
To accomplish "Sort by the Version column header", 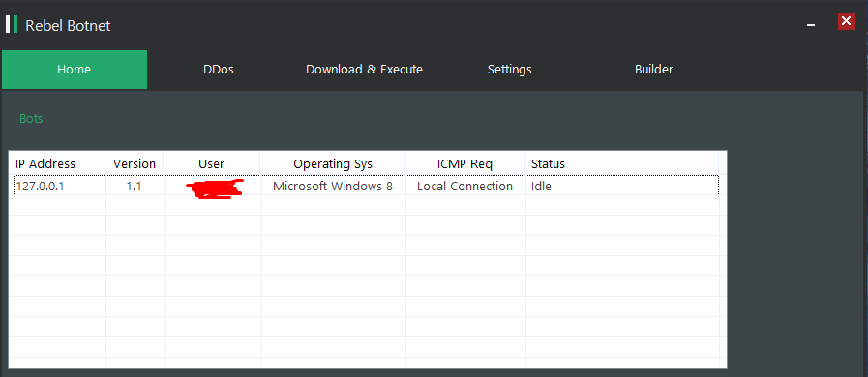I will tap(135, 163).
